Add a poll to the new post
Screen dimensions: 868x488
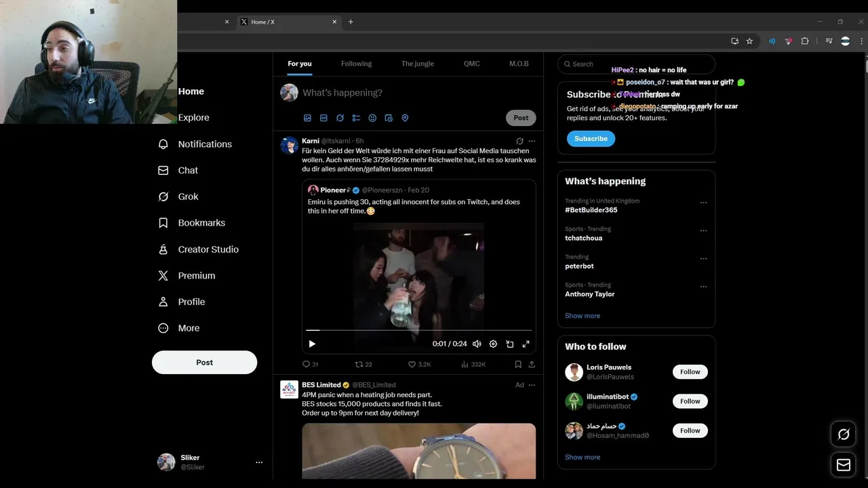(356, 118)
